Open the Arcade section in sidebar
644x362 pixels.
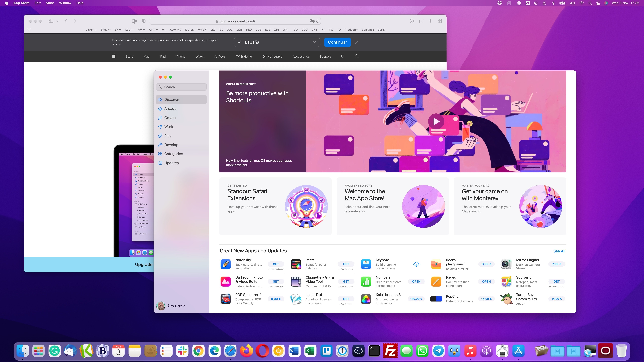(181, 108)
